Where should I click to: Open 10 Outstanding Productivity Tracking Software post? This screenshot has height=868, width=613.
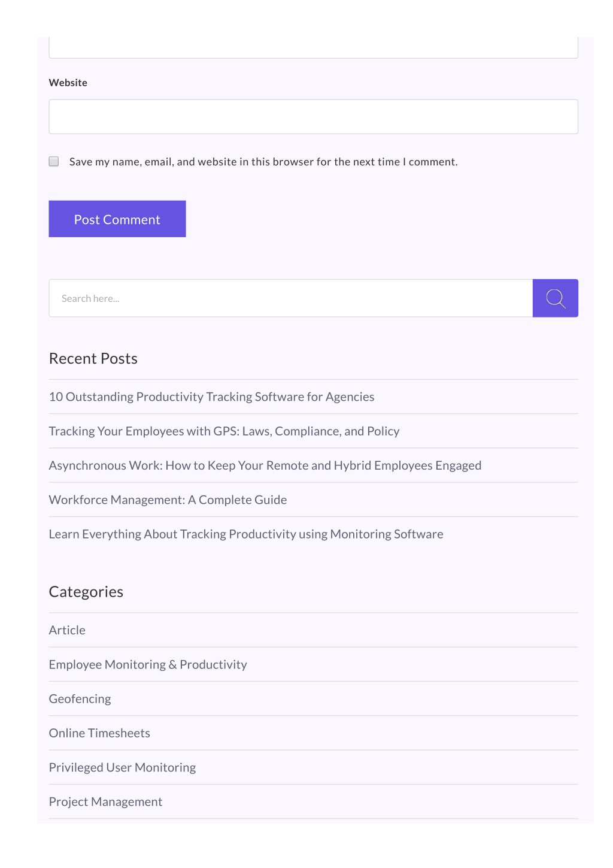click(x=211, y=397)
